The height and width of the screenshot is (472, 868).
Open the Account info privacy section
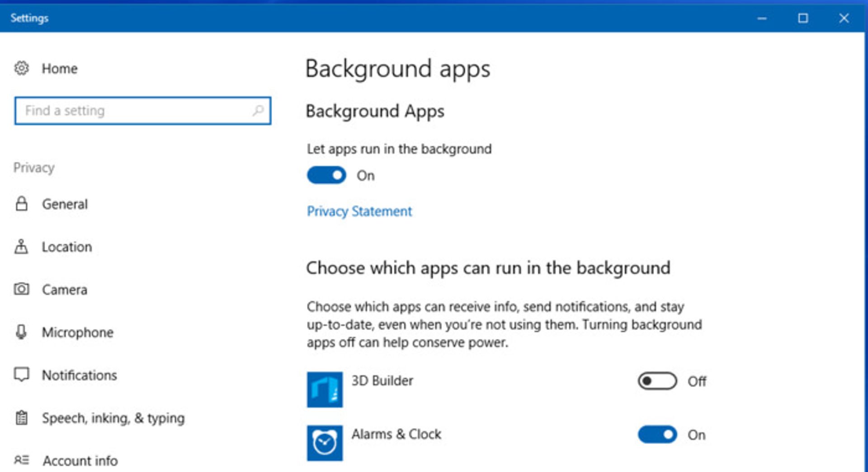[80, 461]
